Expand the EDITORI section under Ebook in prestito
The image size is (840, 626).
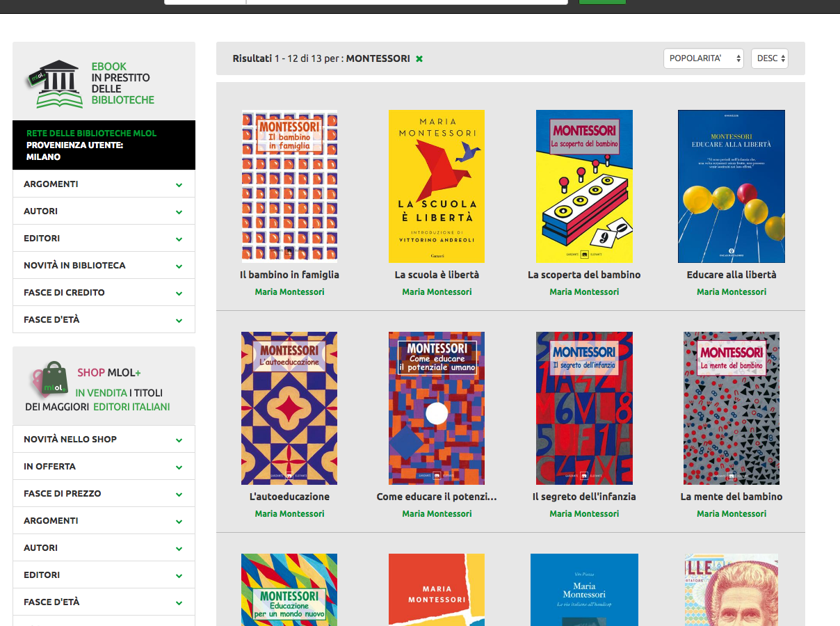[x=104, y=239]
